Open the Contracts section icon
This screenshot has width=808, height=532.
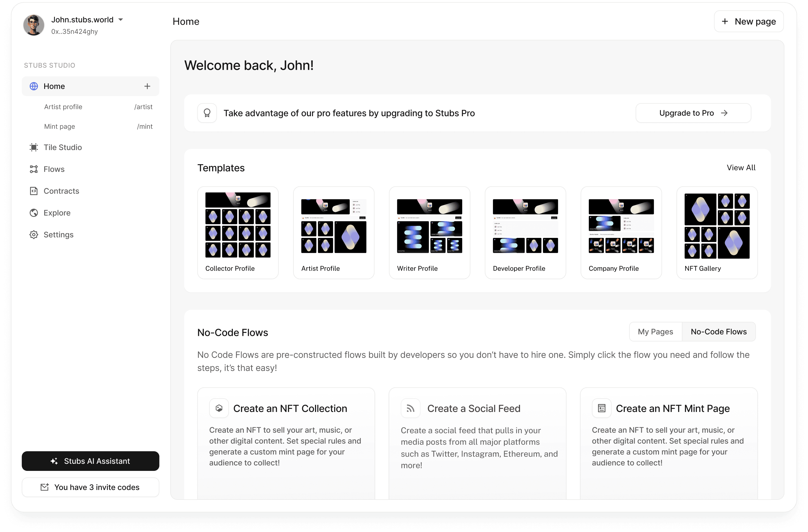34,191
